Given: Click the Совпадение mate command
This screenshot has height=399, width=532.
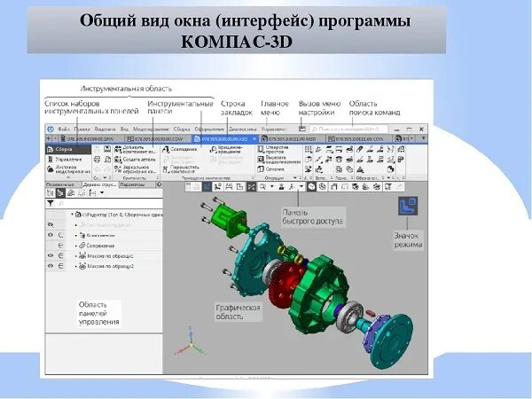Looking at the screenshot, I should pos(180,149).
